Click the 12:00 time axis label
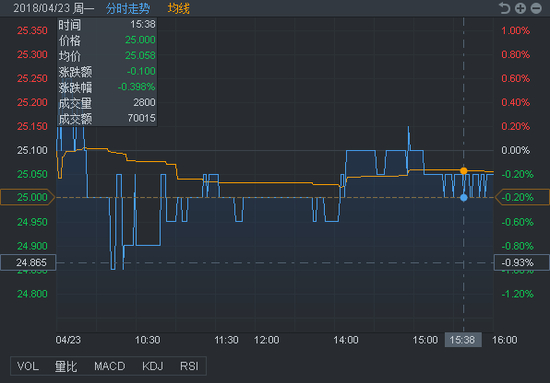The width and height of the screenshot is (550, 383). point(267,340)
